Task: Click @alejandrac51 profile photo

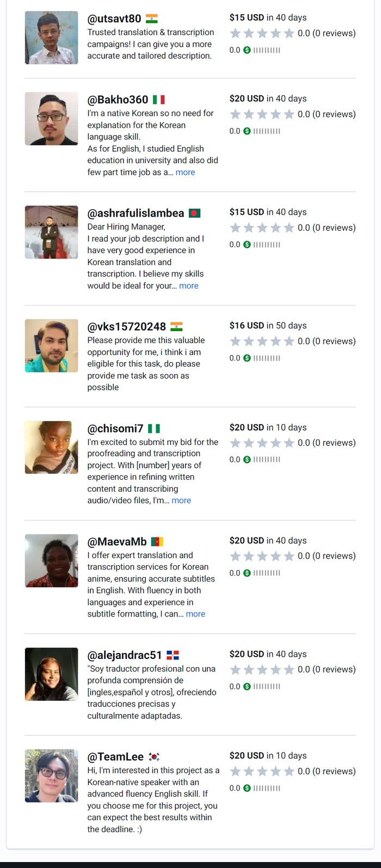Action: pos(52,674)
